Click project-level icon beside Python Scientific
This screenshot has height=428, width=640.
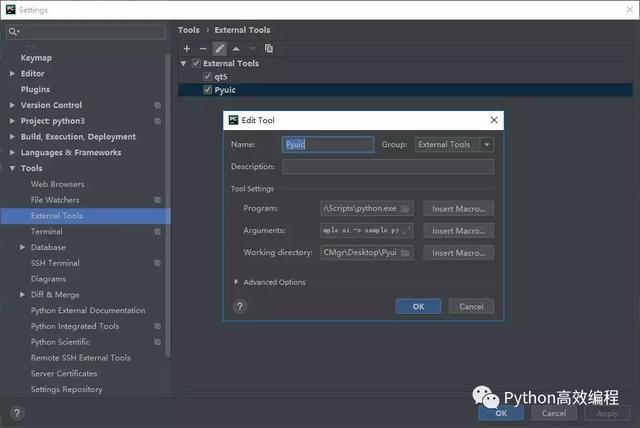pos(157,342)
